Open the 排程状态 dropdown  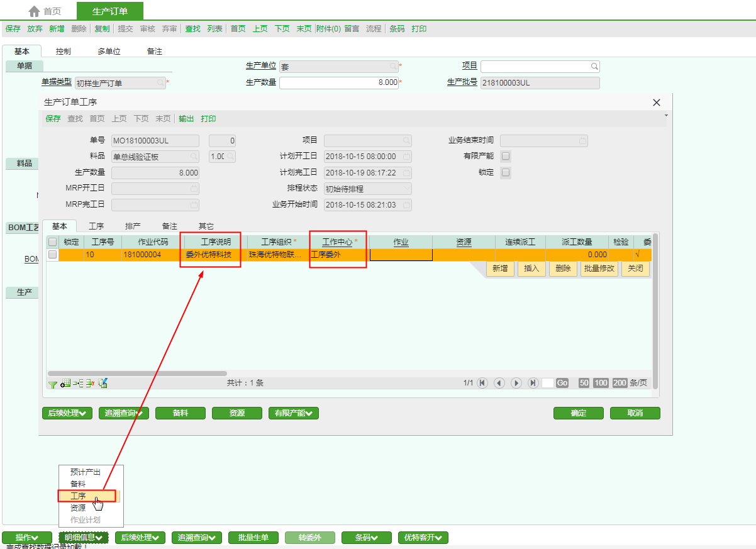pos(406,189)
